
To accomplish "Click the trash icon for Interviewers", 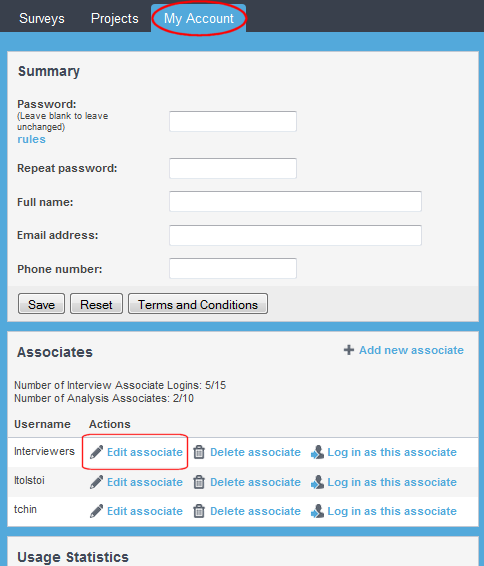I will (199, 452).
